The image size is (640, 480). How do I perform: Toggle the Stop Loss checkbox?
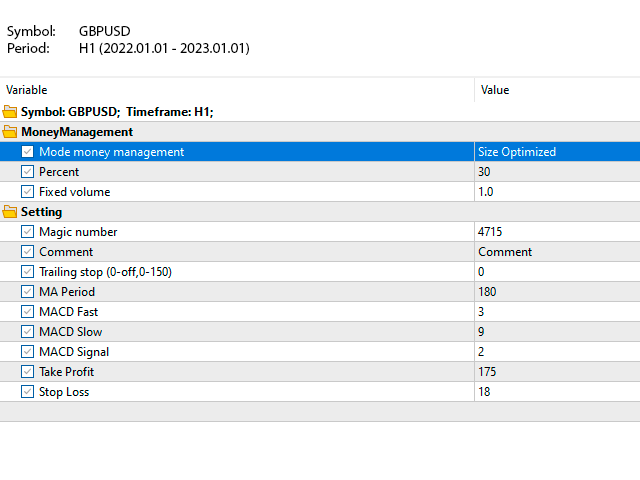click(x=27, y=391)
